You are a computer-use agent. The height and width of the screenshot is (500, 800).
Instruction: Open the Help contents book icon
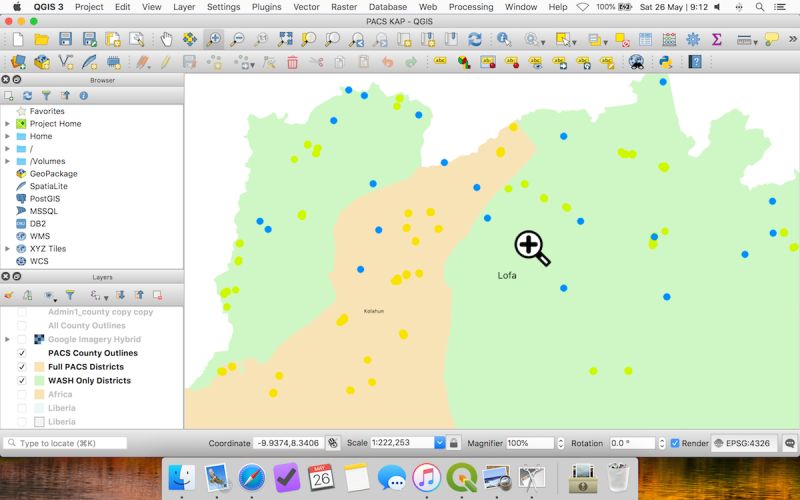pos(695,62)
